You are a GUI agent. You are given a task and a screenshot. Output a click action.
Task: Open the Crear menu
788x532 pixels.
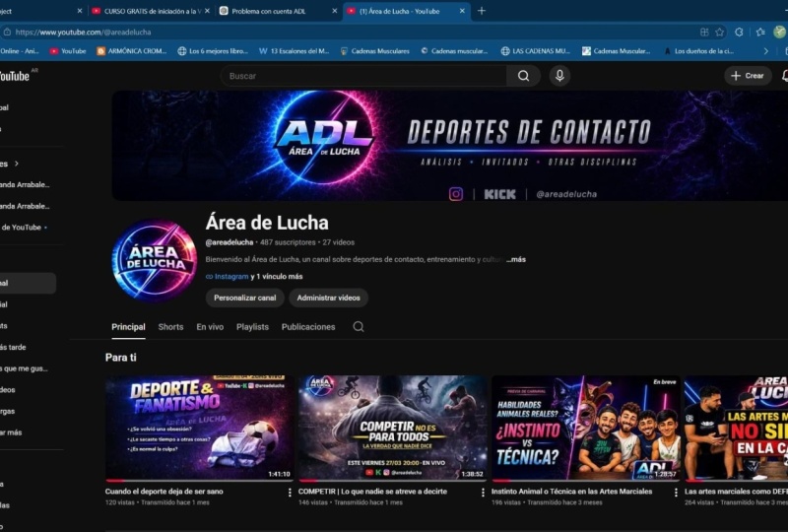748,76
